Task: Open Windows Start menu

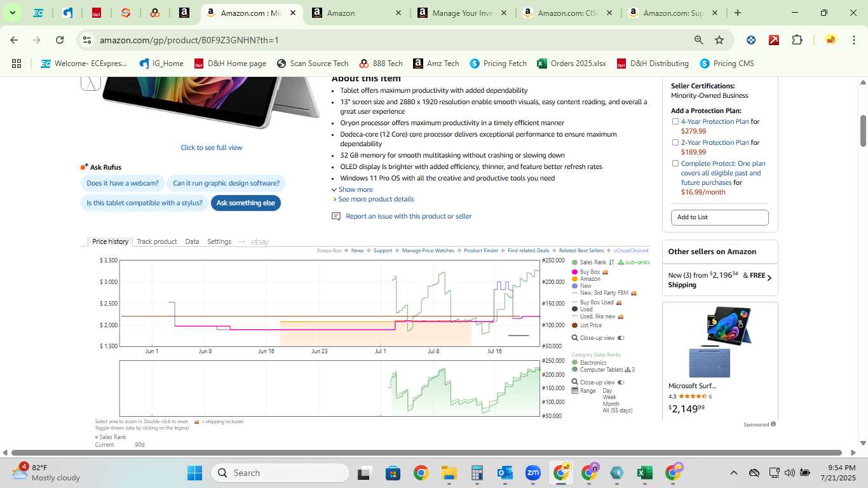Action: pos(194,473)
